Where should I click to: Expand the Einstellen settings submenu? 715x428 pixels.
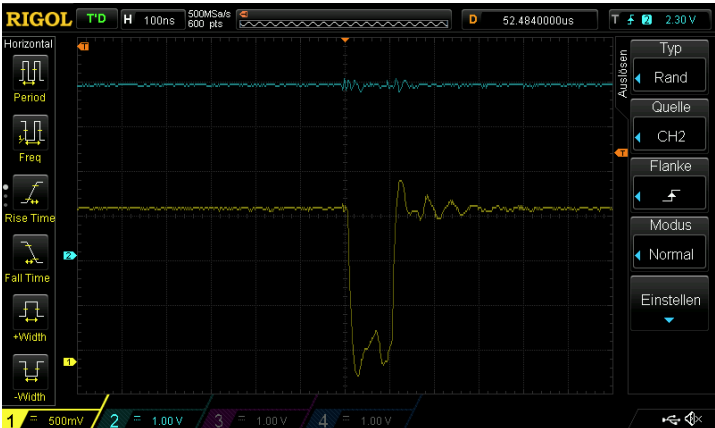(670, 305)
